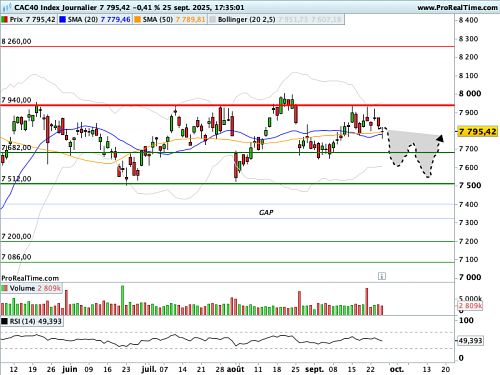Click the GAP annotation text
This screenshot has height=375, width=500.
[266, 212]
